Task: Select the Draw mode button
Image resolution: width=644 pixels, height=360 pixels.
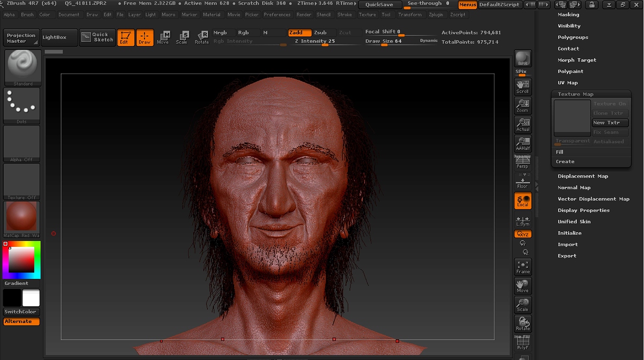Action: [x=145, y=38]
